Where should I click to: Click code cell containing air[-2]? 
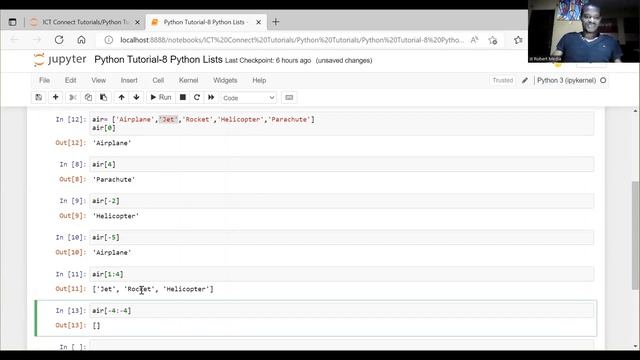[342, 201]
